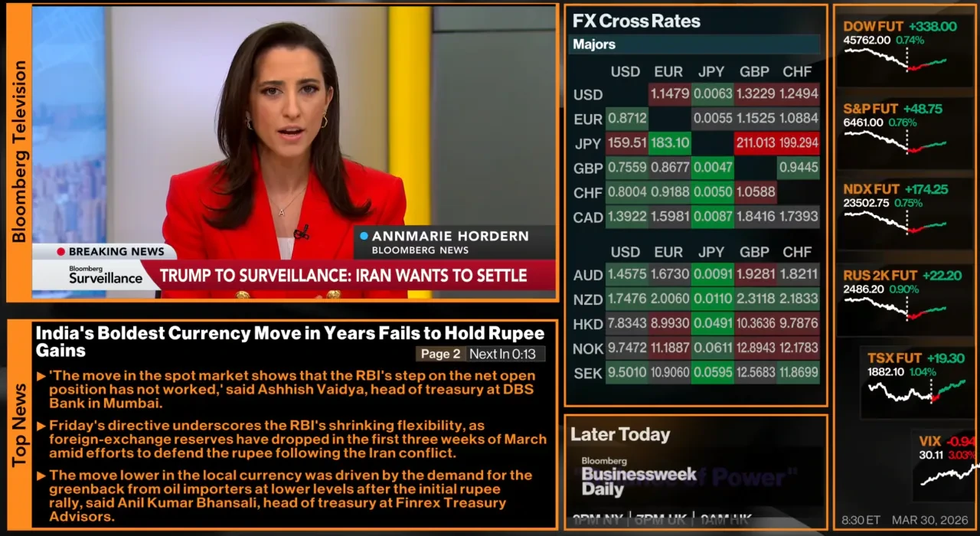Click NOK/EUR rate cell 11.1887
Screen dimensions: 980x536
click(x=670, y=349)
